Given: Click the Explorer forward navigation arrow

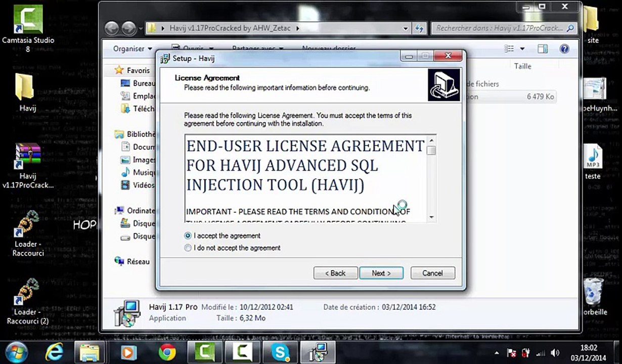Looking at the screenshot, I should pos(128,28).
